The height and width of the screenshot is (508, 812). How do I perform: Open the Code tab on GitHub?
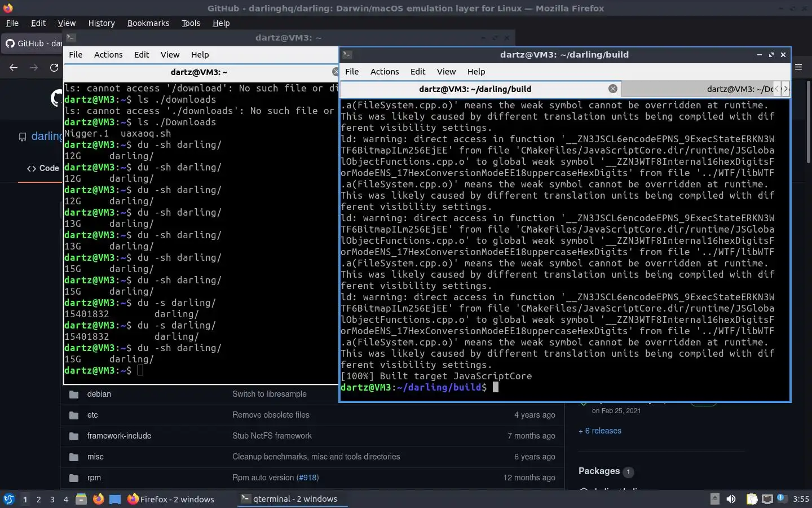[x=43, y=168]
